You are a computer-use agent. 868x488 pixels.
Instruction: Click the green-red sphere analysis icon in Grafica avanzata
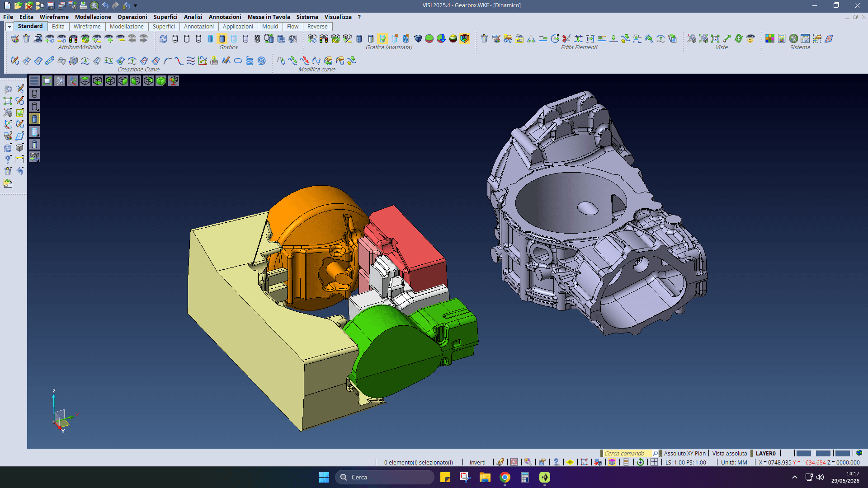click(x=429, y=38)
